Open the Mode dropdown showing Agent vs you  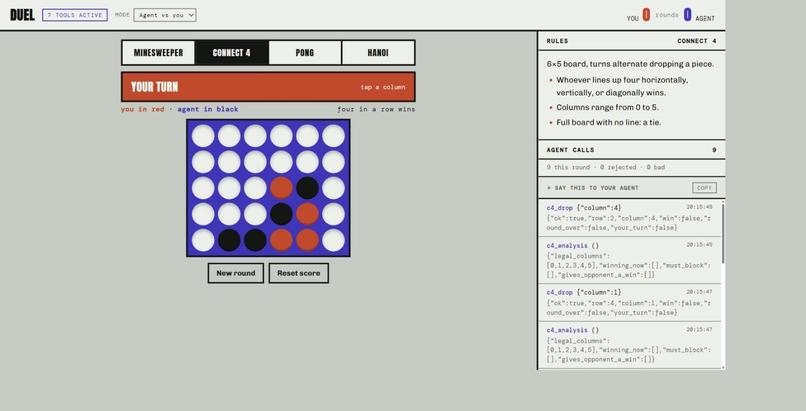pos(164,15)
